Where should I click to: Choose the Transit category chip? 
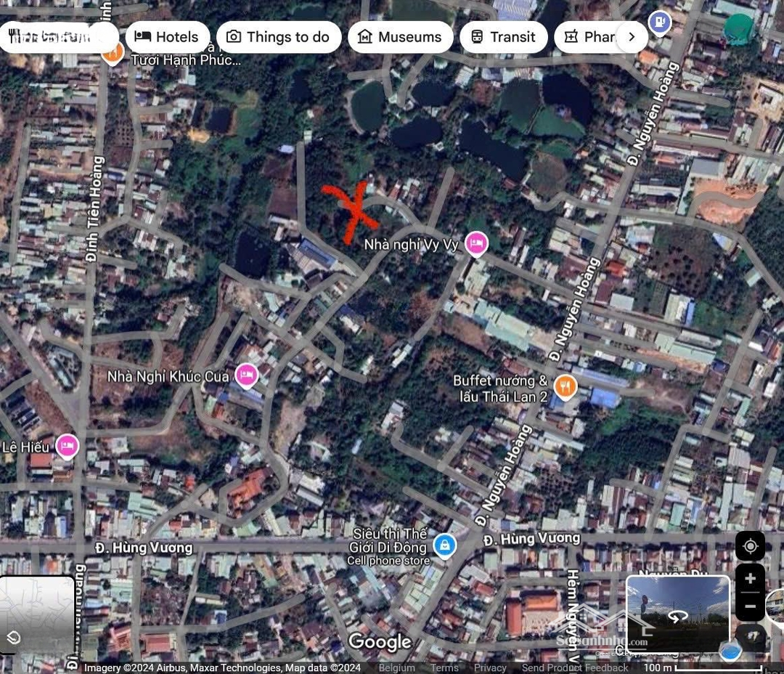[503, 37]
